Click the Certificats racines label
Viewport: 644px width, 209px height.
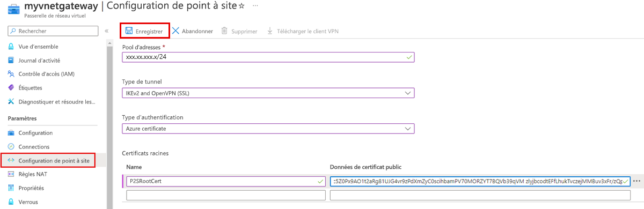point(145,153)
